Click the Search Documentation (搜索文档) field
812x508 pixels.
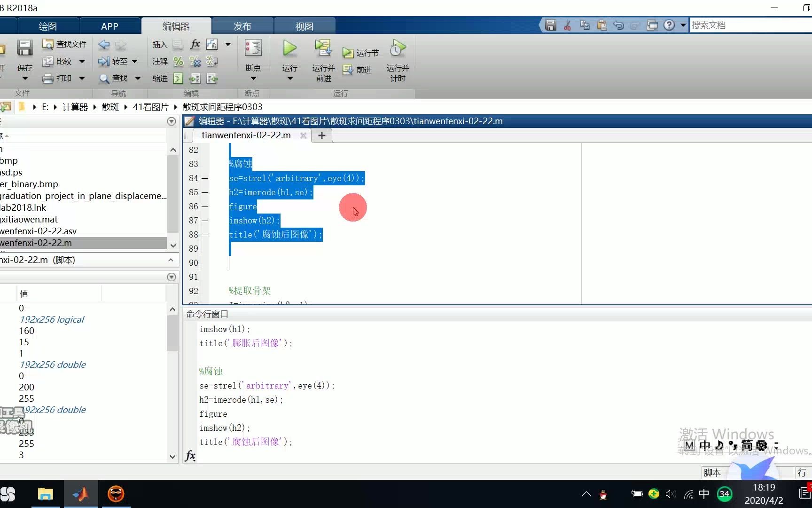750,25
